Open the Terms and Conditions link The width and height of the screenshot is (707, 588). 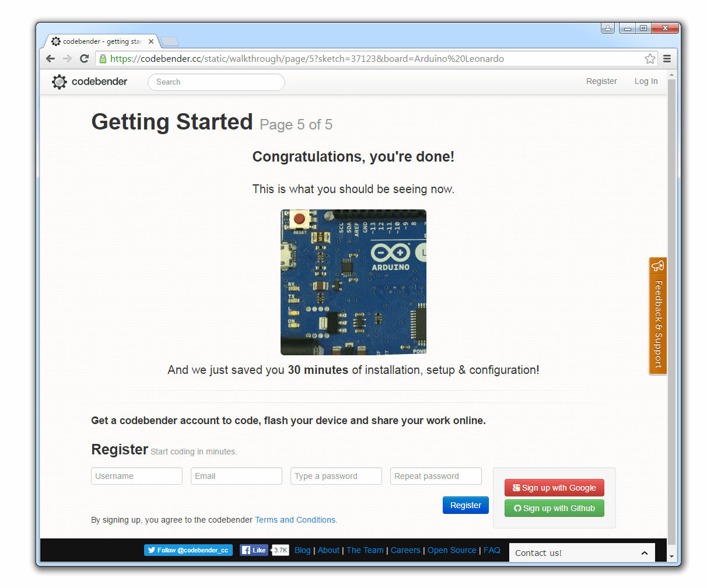pos(295,520)
